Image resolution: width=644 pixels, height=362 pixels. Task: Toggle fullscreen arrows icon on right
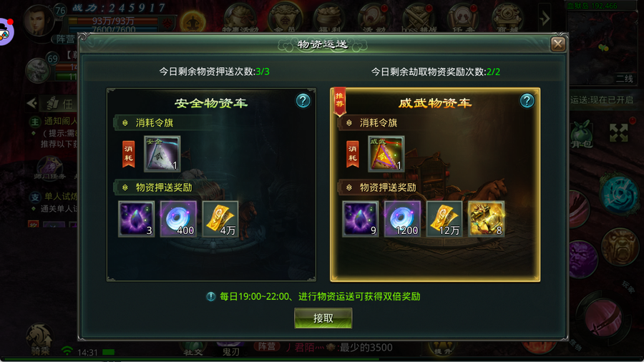(618, 133)
